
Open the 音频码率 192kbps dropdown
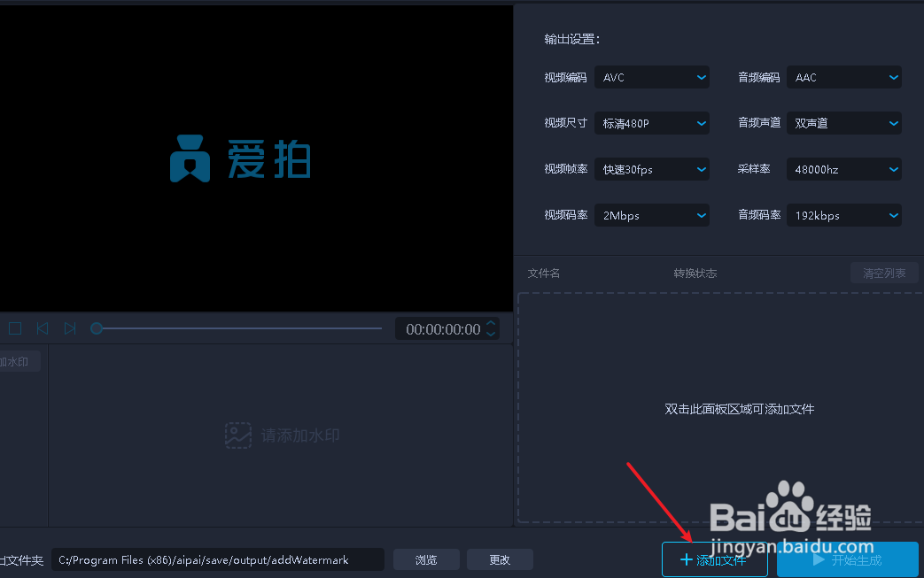click(844, 215)
